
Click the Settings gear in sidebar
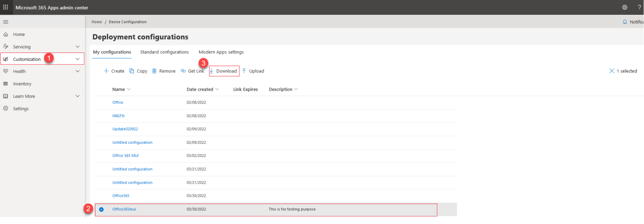[x=5, y=109]
